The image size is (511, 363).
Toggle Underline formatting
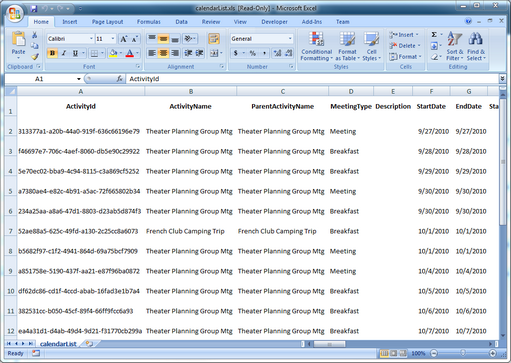(x=75, y=53)
